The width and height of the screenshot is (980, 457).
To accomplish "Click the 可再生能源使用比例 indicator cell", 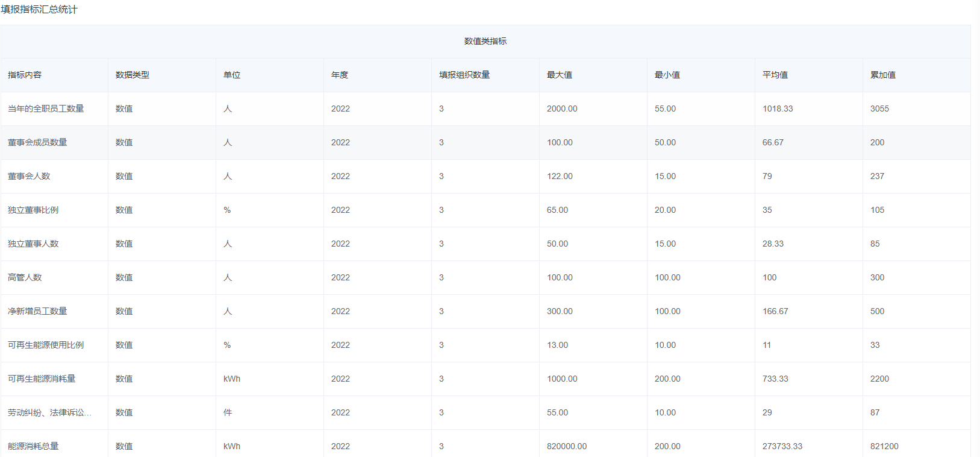I will (x=46, y=345).
